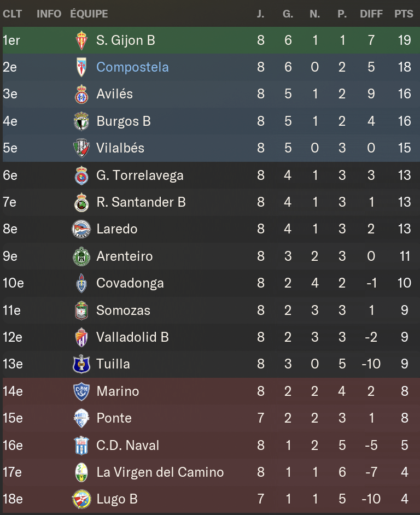Click the S. Gijon B club crest
The width and height of the screenshot is (420, 515).
pyautogui.click(x=81, y=40)
